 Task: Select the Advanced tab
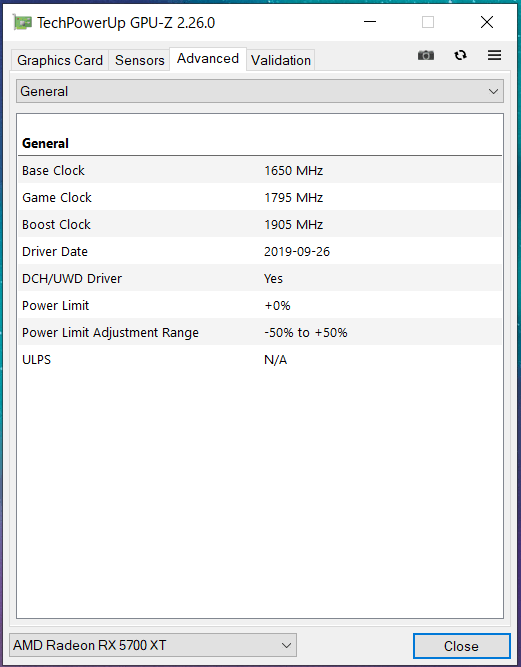[x=208, y=59]
